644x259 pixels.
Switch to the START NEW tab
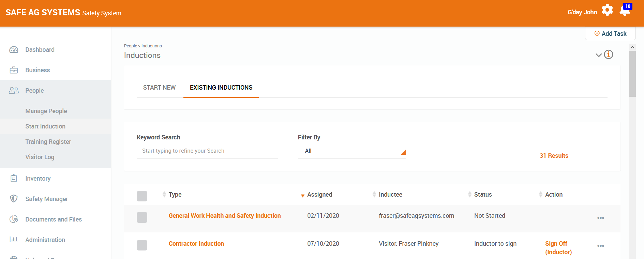(x=159, y=88)
